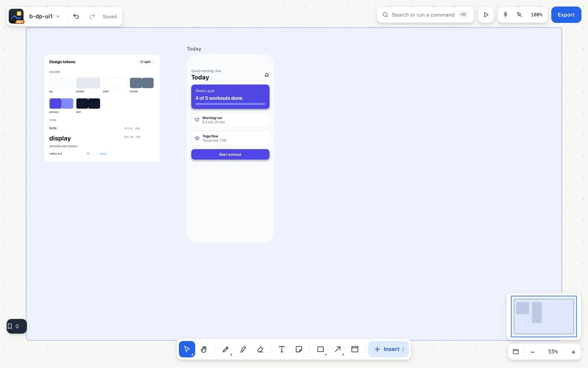Click the Export button
The image size is (588, 368).
[566, 15]
